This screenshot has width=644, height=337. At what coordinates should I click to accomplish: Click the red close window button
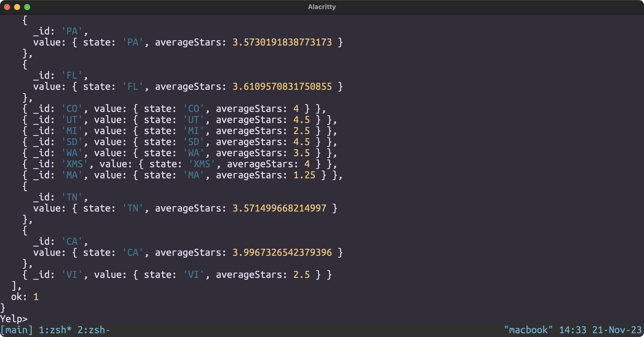tap(7, 7)
